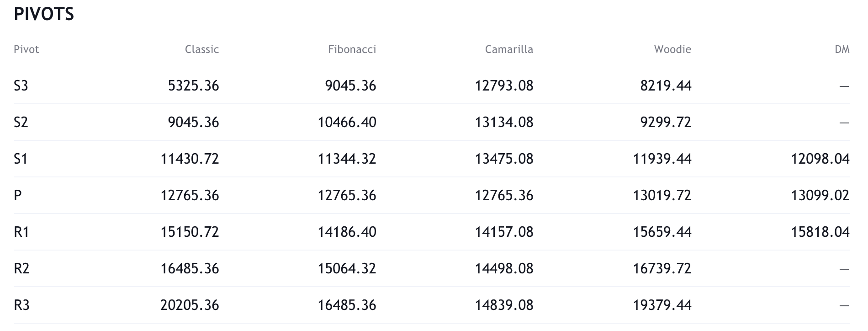This screenshot has height=331, width=868.
Task: Click the Classic S3 value 5325.36
Action: (193, 85)
